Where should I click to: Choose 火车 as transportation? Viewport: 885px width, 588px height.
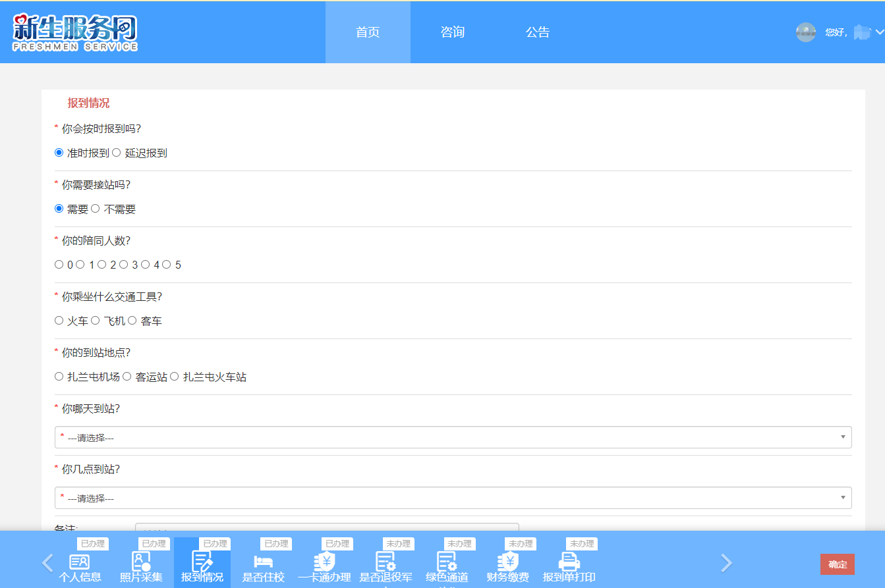tap(59, 321)
